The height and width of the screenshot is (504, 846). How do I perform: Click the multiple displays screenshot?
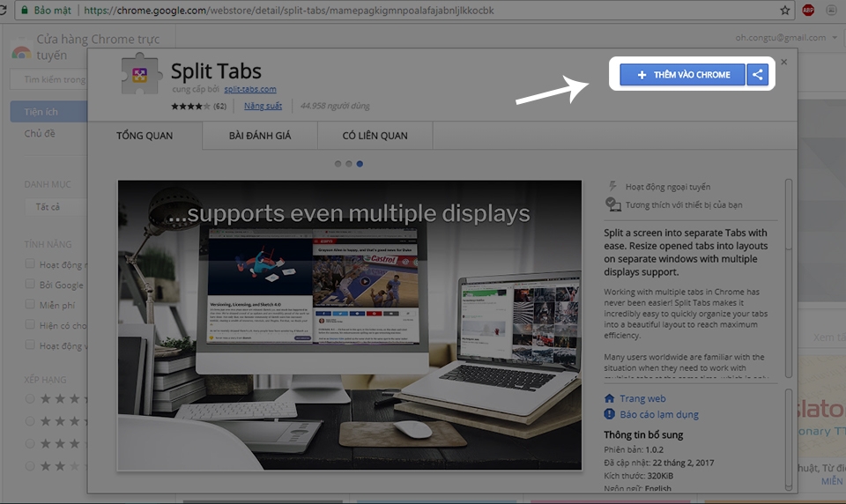[350, 325]
